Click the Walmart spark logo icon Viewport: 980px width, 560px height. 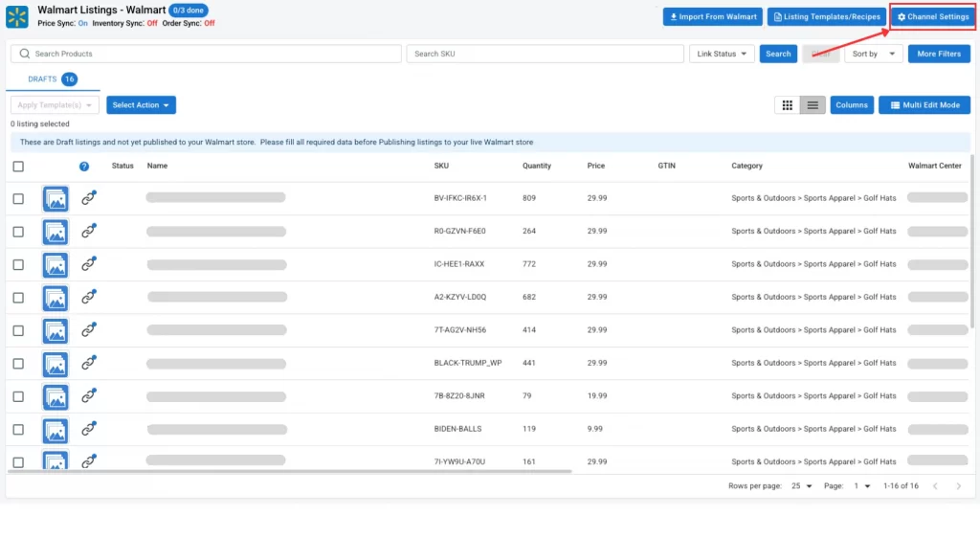coord(17,17)
